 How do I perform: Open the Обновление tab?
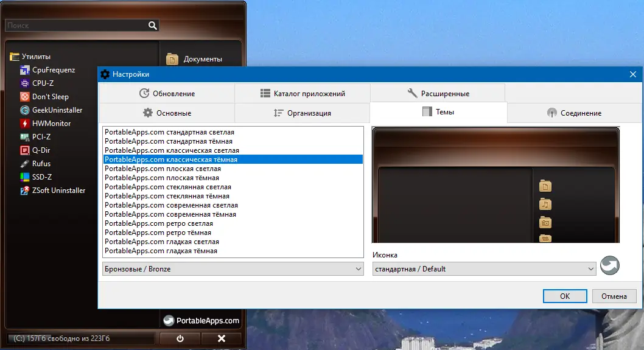(x=167, y=94)
